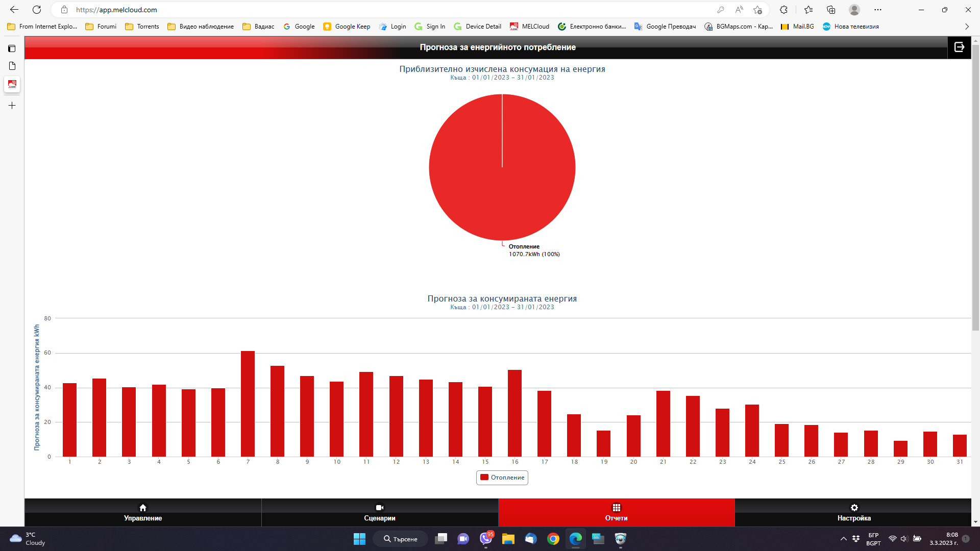This screenshot has width=980, height=551.
Task: Click the logout icon in the header
Action: pyautogui.click(x=959, y=47)
